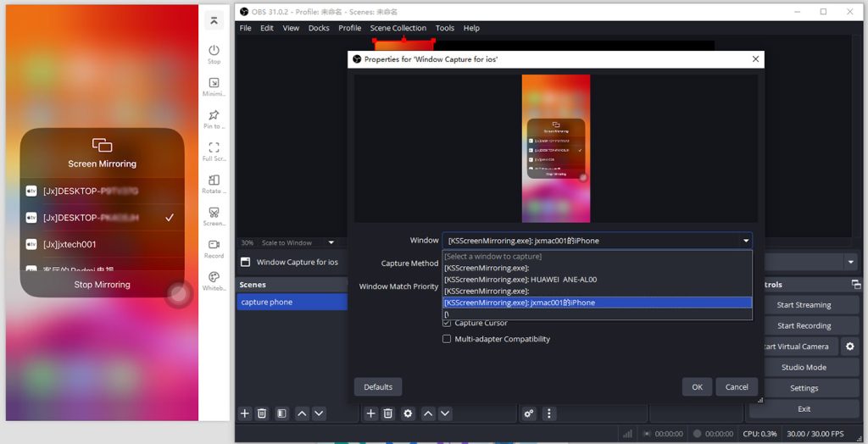Click the CPU: 0.3% status text
The image size is (868, 444).
pyautogui.click(x=759, y=434)
